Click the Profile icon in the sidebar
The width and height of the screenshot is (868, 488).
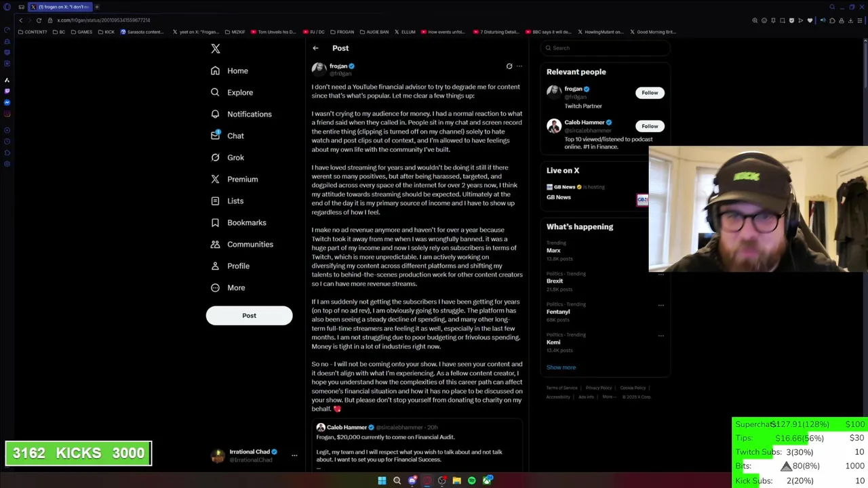215,266
